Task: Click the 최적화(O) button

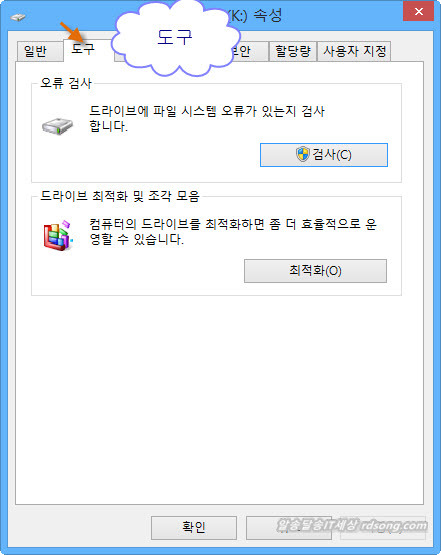Action: 315,271
